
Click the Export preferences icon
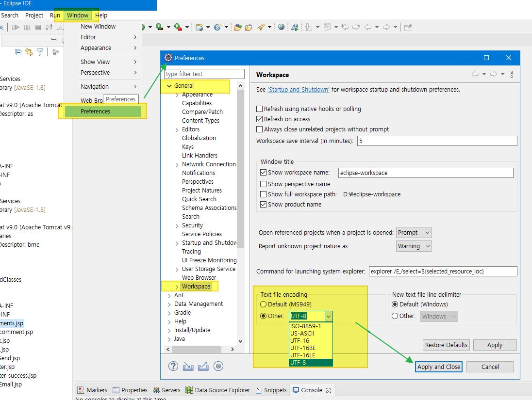(203, 366)
